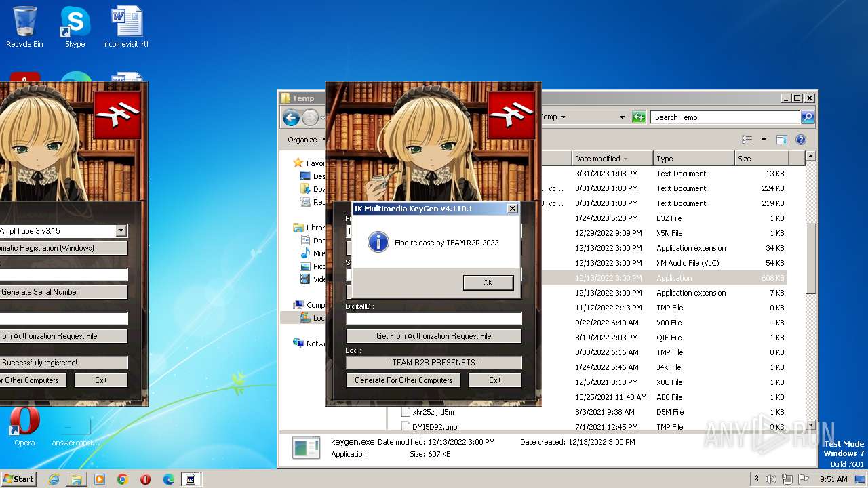
Task: Open the address bar history dropdown
Action: click(622, 117)
